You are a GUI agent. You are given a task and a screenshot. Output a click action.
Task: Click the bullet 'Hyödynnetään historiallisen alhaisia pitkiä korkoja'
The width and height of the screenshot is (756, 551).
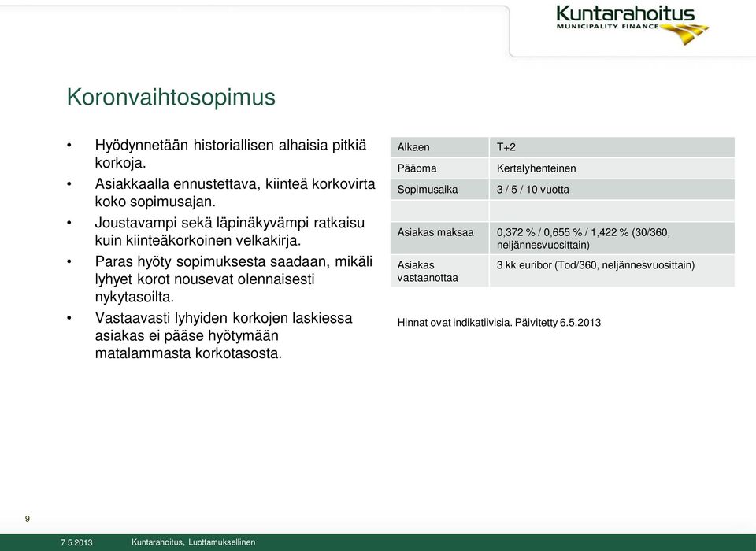[231, 153]
